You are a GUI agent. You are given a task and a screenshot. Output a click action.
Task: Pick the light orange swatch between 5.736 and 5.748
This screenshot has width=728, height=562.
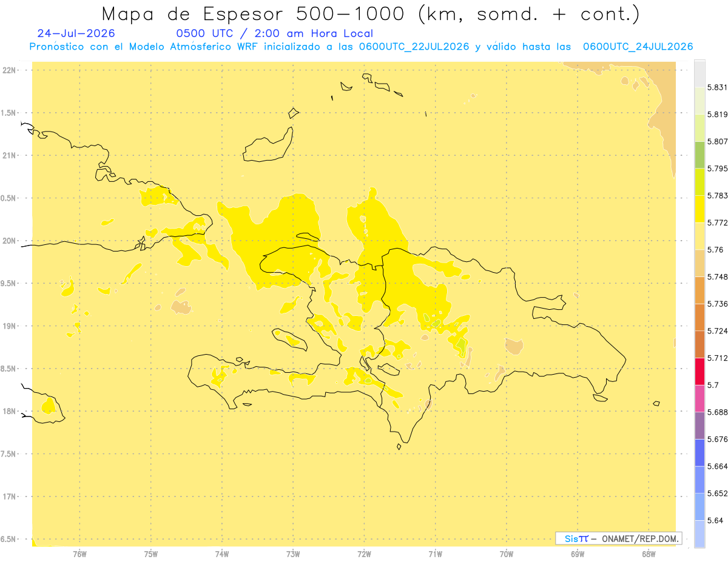point(699,290)
